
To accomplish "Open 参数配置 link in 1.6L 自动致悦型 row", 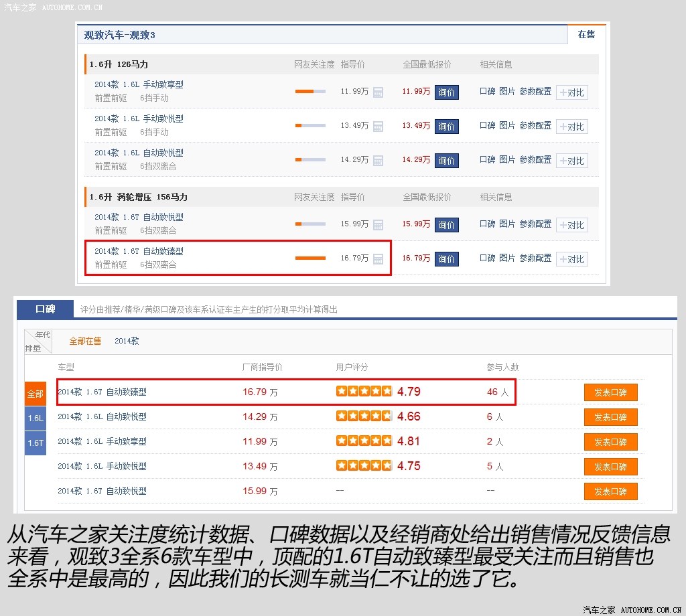I will (535, 159).
